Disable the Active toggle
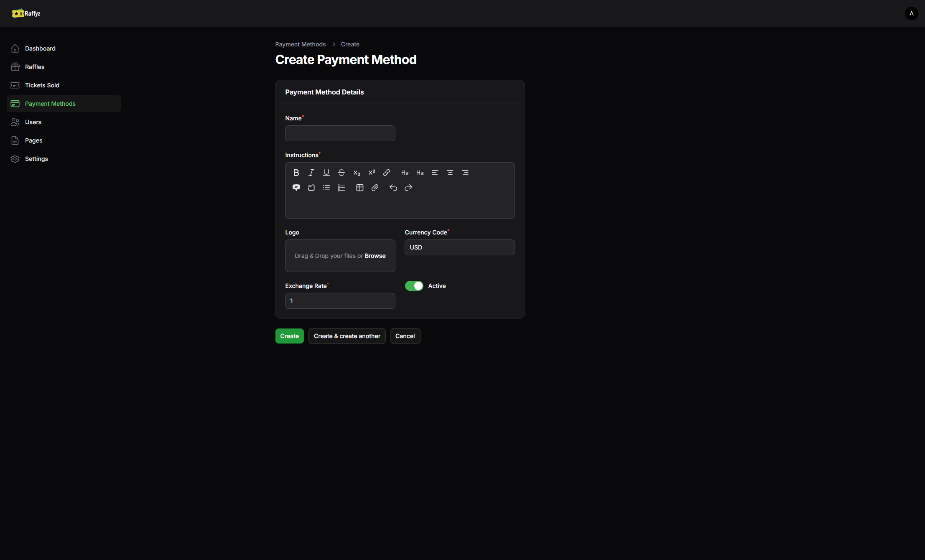This screenshot has width=925, height=560. coord(414,286)
